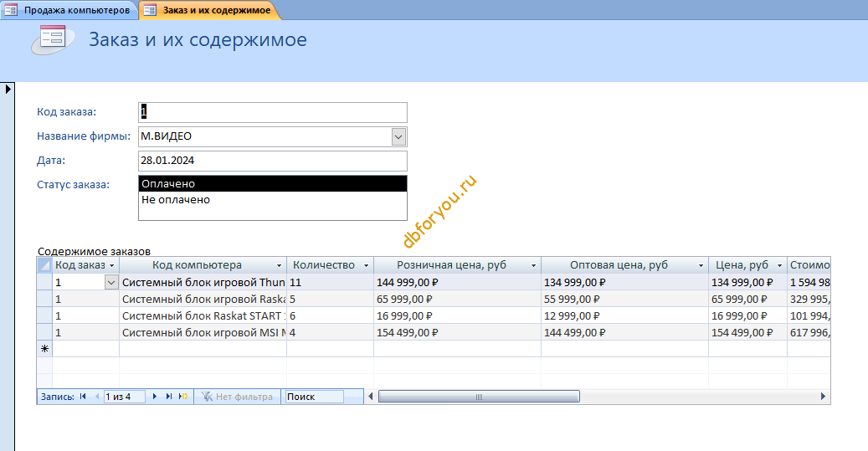Click the record selector arrow at left edge
868x451 pixels.
[x=8, y=89]
